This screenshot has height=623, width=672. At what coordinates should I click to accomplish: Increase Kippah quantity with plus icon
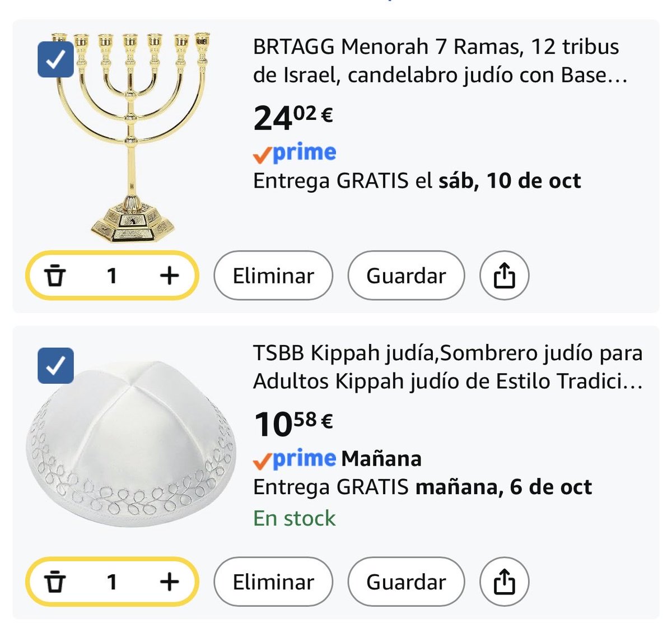pos(169,582)
